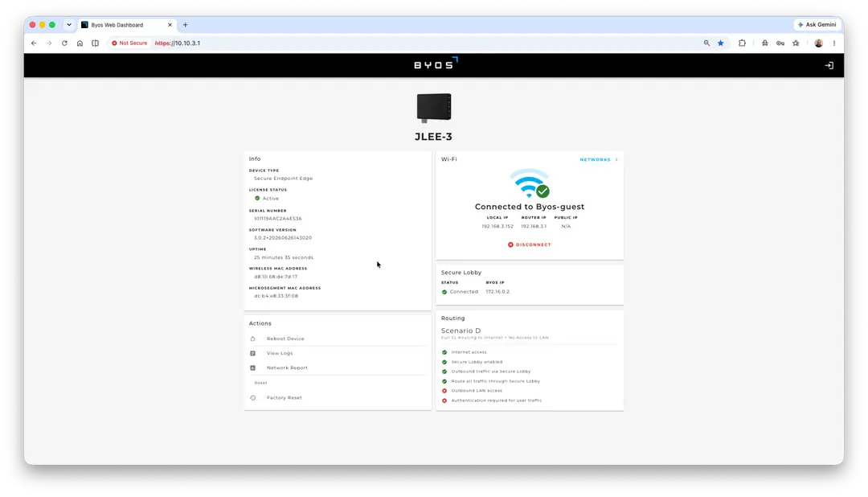Screen dimensions: 868x497
Task: Click check beside Route all traffic through Secure Lobby
Action: (444, 381)
